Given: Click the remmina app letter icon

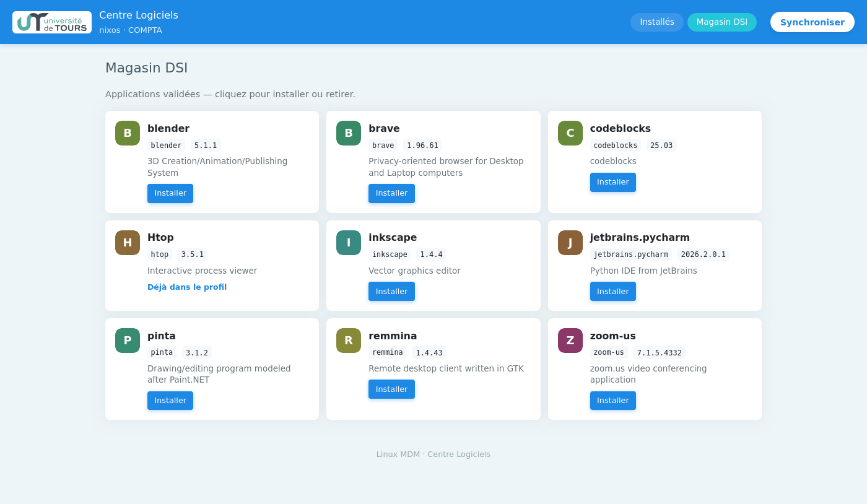Looking at the screenshot, I should pos(349,341).
